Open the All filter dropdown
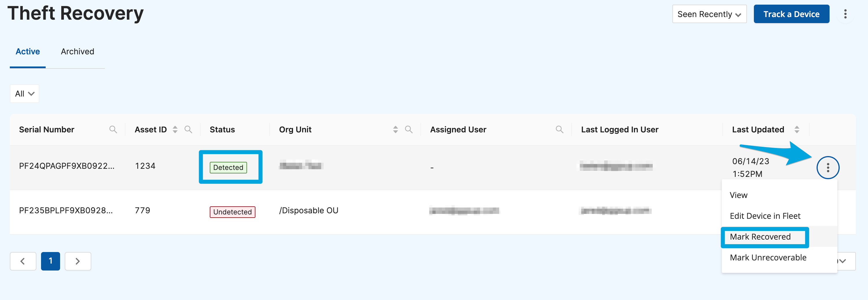 pos(25,94)
